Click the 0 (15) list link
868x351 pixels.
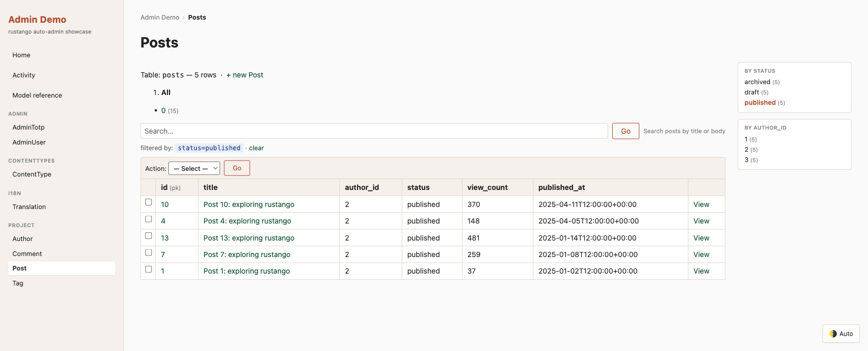pos(163,110)
